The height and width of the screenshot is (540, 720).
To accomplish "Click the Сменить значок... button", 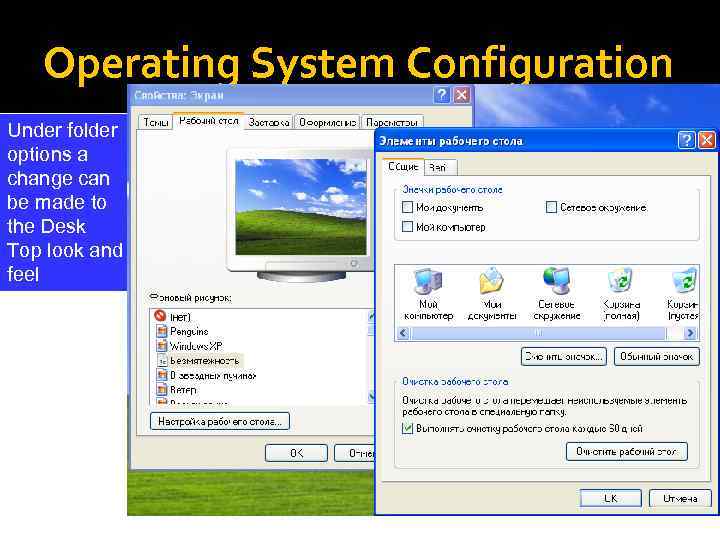I will 563,356.
